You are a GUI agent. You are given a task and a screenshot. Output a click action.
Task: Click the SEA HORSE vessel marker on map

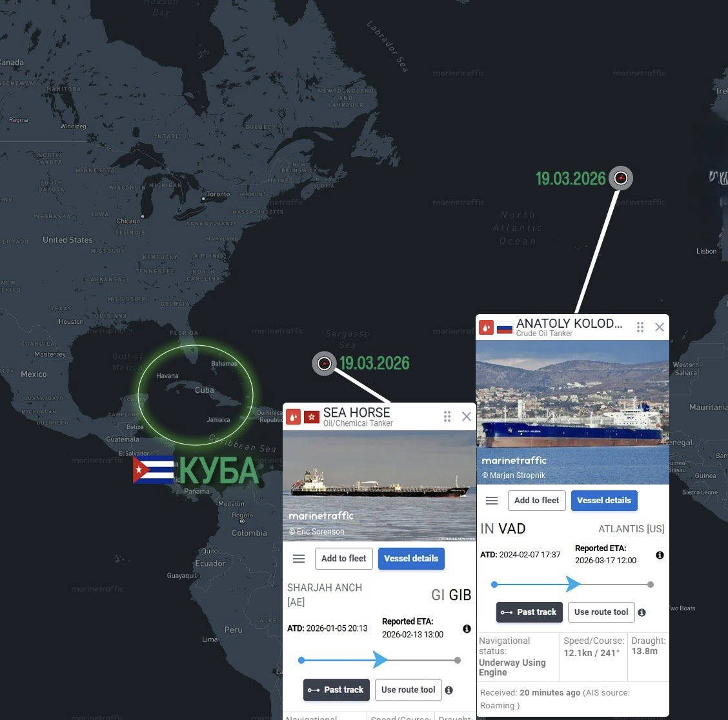pyautogui.click(x=324, y=363)
